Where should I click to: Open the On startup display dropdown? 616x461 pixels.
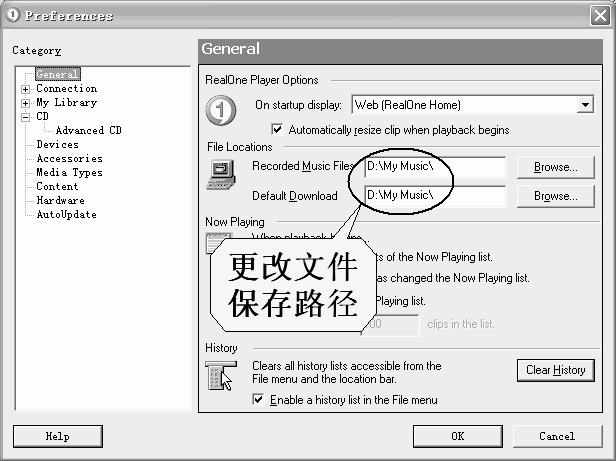click(585, 105)
